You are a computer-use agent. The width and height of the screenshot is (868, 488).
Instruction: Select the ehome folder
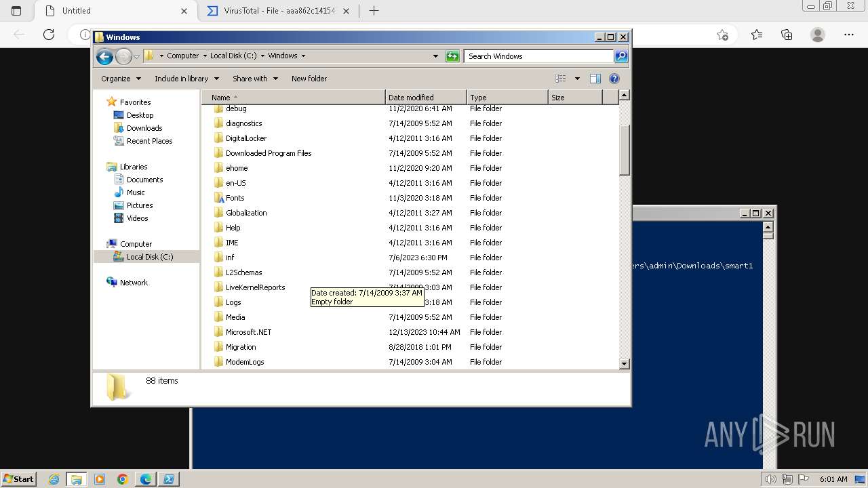(237, 168)
